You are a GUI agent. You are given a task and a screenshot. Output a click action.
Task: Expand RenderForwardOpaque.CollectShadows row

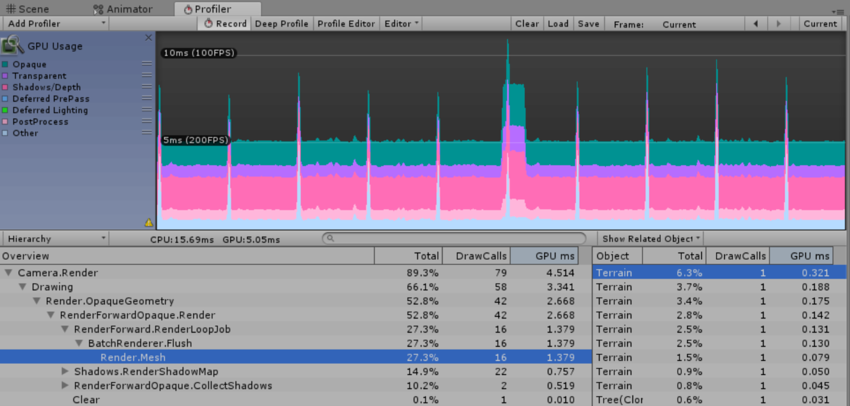[65, 385]
